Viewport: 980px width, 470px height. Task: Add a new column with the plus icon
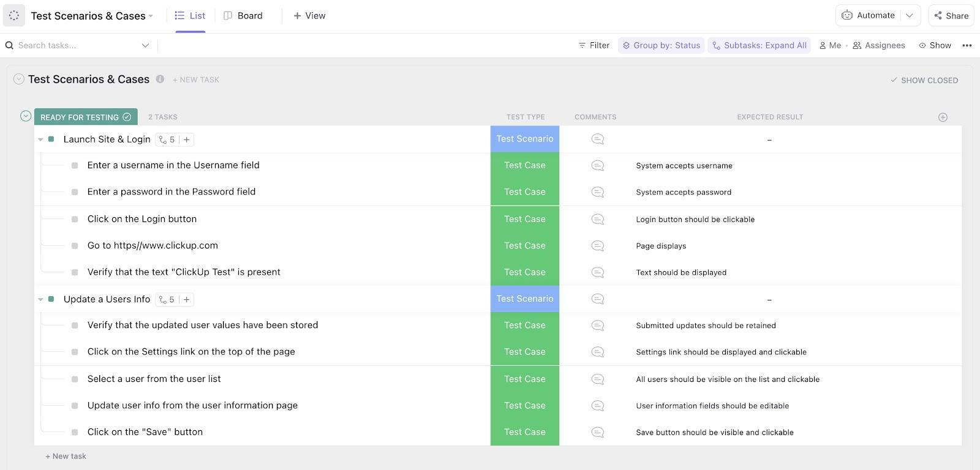tap(943, 117)
